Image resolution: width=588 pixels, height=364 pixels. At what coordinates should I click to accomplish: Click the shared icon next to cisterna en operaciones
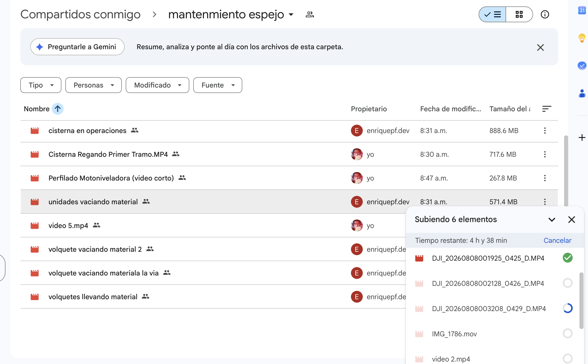135,130
